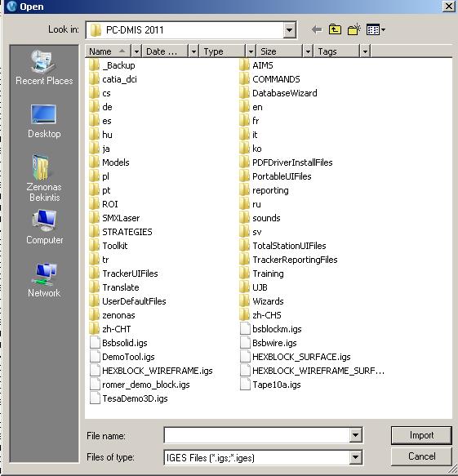This screenshot has height=476, width=458.
Task: Select the catia_dci folder
Action: pos(113,79)
